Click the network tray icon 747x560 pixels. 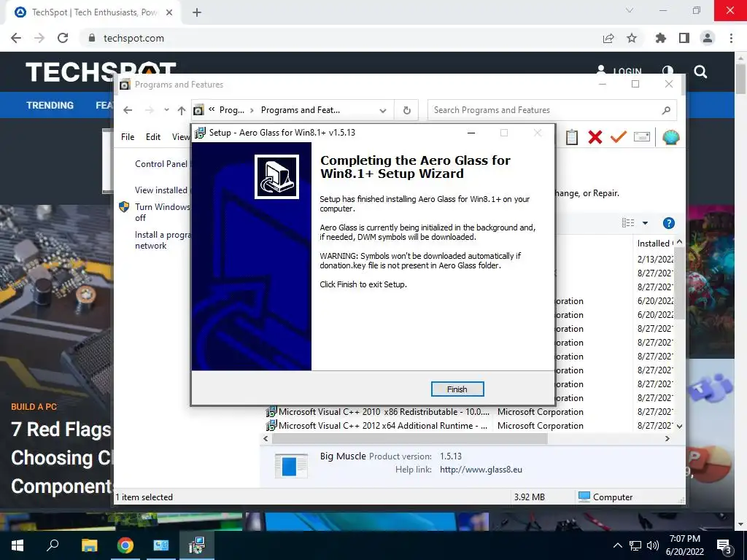[x=635, y=545]
